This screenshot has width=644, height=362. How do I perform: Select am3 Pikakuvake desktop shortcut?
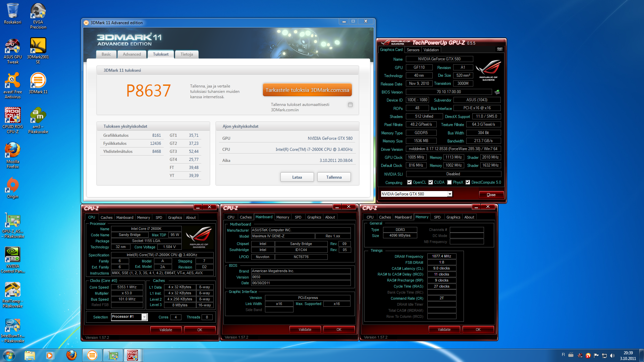(38, 121)
